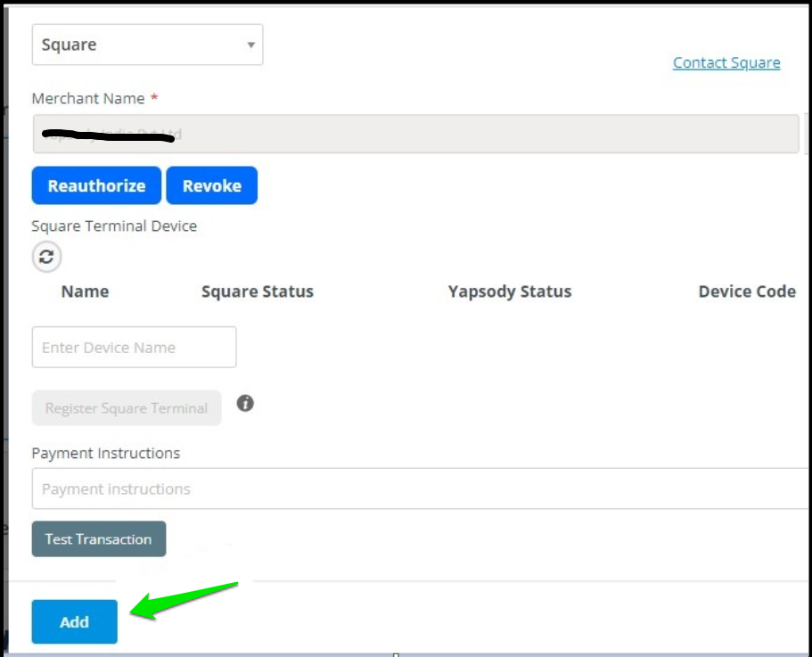Click the Device Code column header
The width and height of the screenshot is (812, 657).
(747, 292)
